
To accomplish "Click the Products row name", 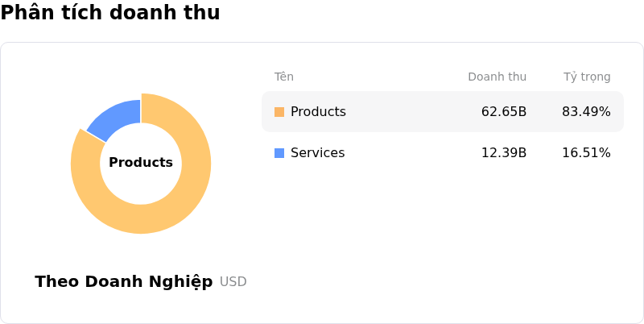I will point(318,112).
